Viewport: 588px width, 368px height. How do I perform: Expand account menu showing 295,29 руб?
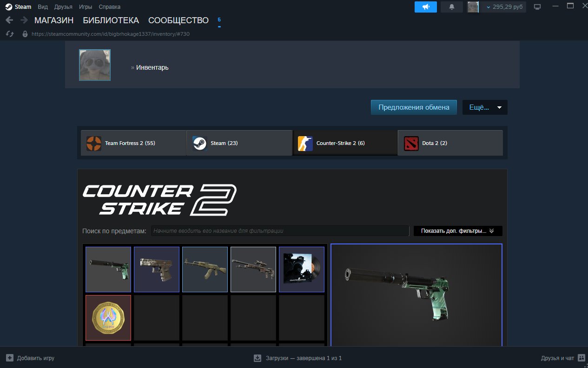[x=503, y=7]
